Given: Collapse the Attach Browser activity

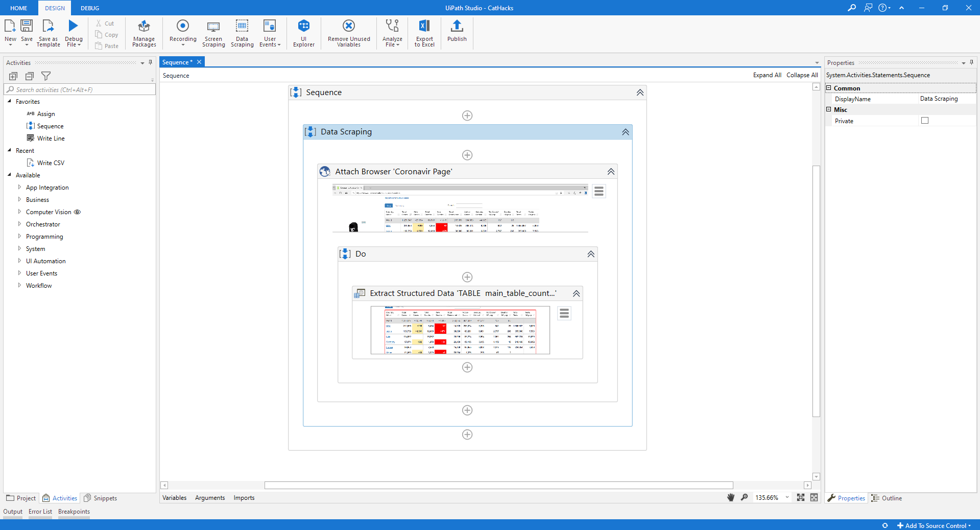Looking at the screenshot, I should coord(611,172).
